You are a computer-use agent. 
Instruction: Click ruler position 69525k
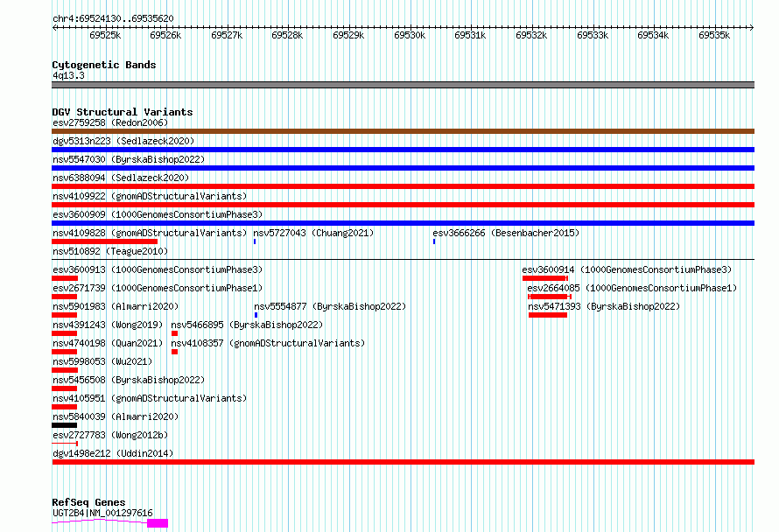[105, 35]
